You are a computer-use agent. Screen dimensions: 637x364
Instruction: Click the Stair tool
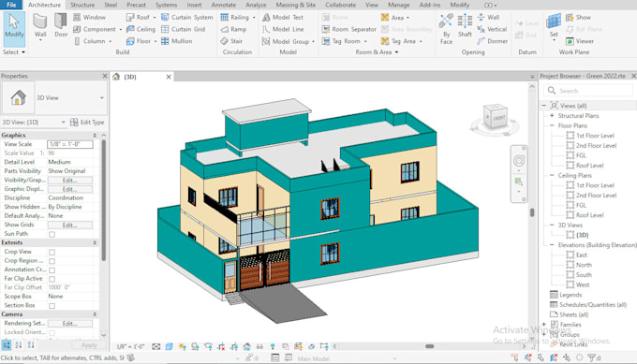(231, 41)
